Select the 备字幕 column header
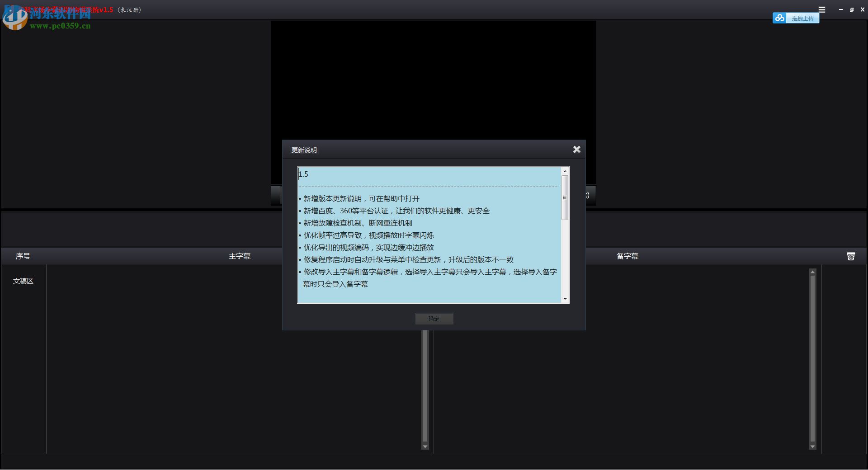This screenshot has height=470, width=868. tap(628, 256)
